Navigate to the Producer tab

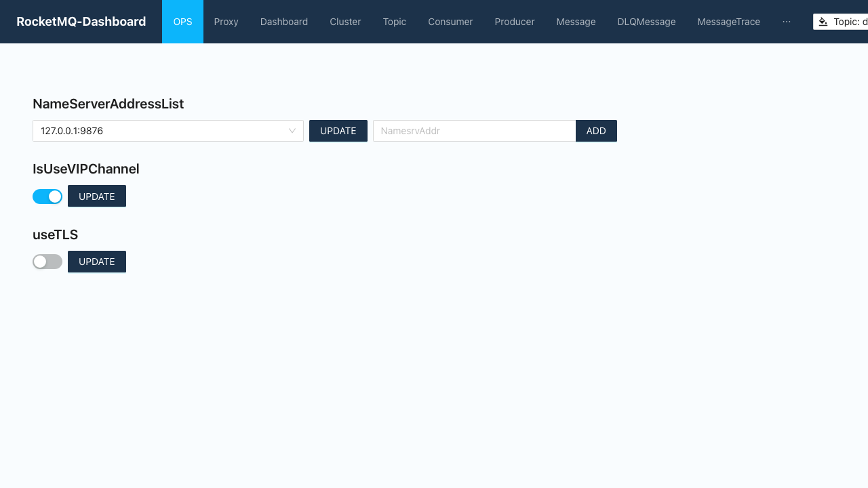[x=515, y=22]
